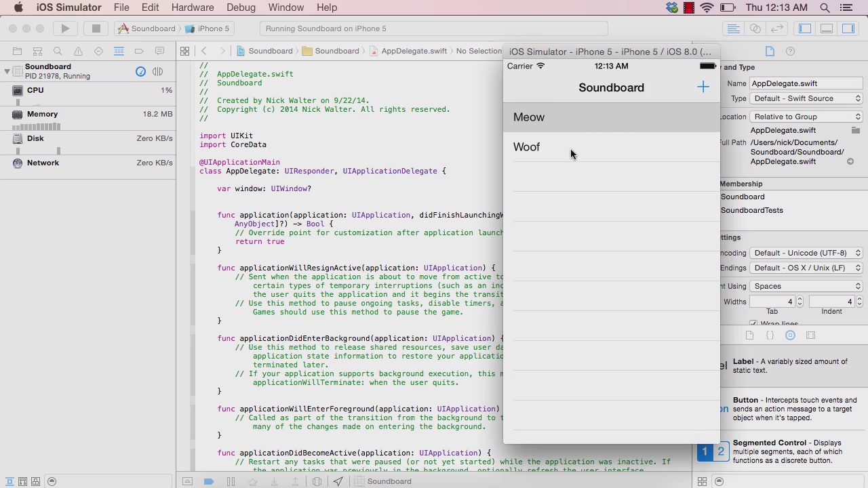Reveal full path in Finder arrow
The height and width of the screenshot is (488, 868).
(850, 161)
